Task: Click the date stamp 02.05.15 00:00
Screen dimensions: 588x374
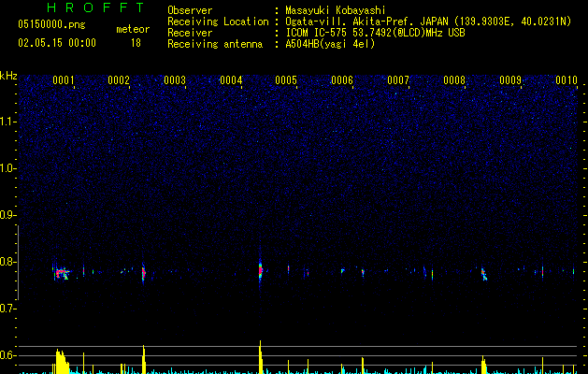Action: 57,43
